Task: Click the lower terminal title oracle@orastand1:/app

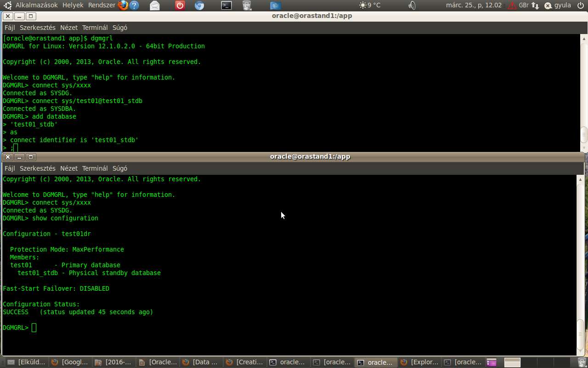Action: pos(310,156)
